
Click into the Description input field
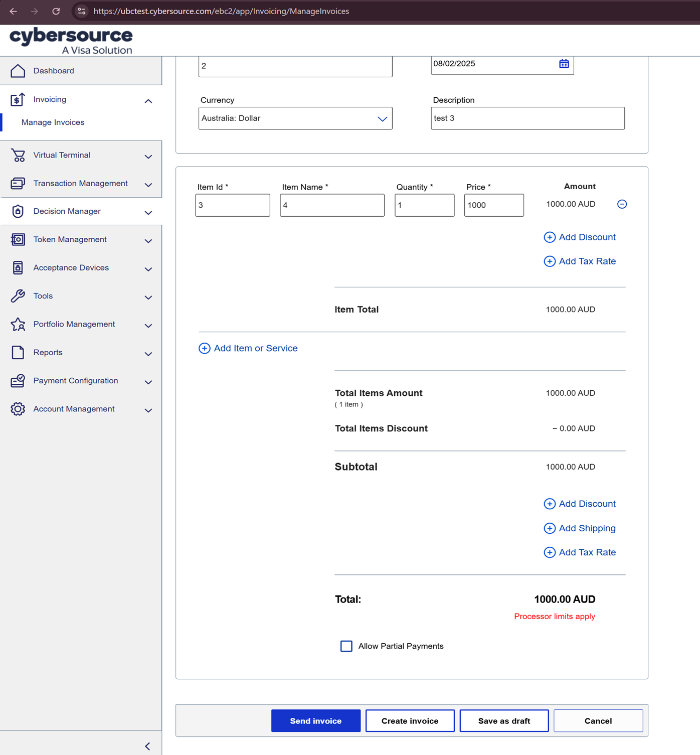point(528,118)
